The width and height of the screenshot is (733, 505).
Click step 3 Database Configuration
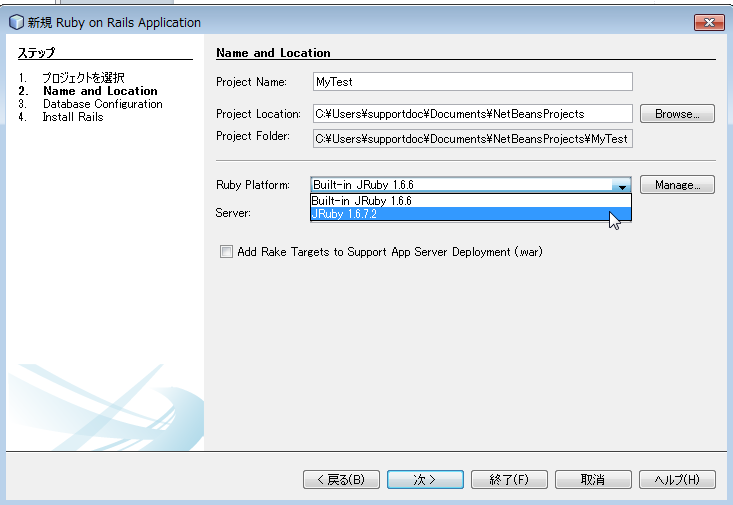[x=102, y=104]
